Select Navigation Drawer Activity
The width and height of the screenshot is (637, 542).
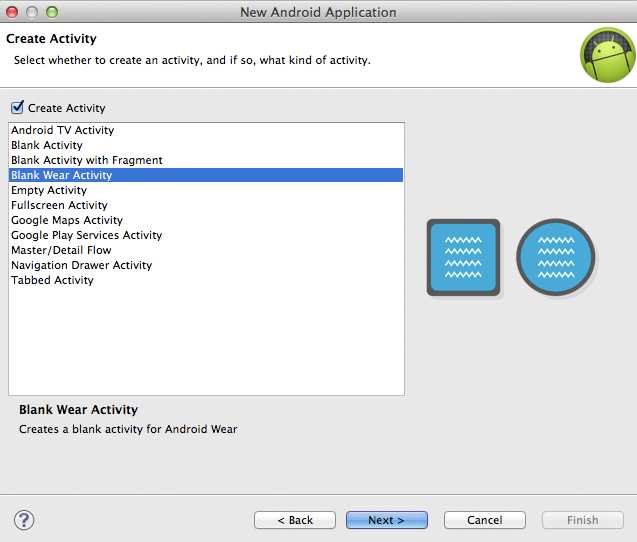pyautogui.click(x=206, y=265)
